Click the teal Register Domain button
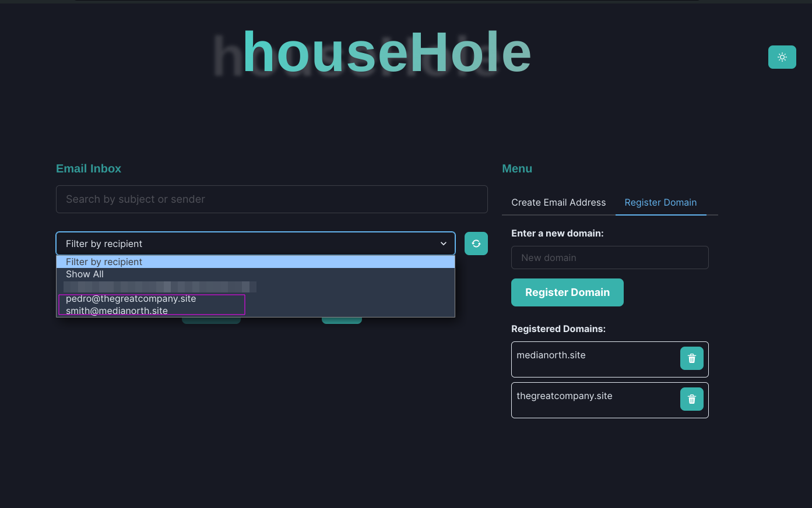 pyautogui.click(x=567, y=292)
